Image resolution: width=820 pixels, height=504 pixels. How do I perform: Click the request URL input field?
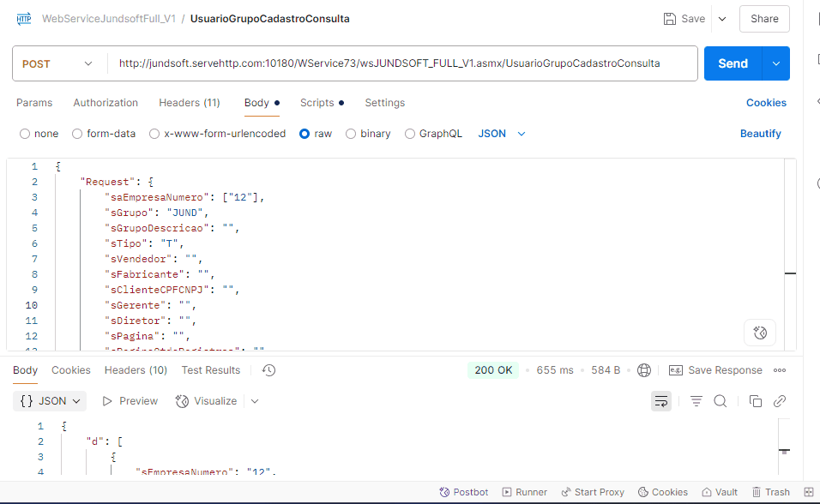(x=401, y=63)
